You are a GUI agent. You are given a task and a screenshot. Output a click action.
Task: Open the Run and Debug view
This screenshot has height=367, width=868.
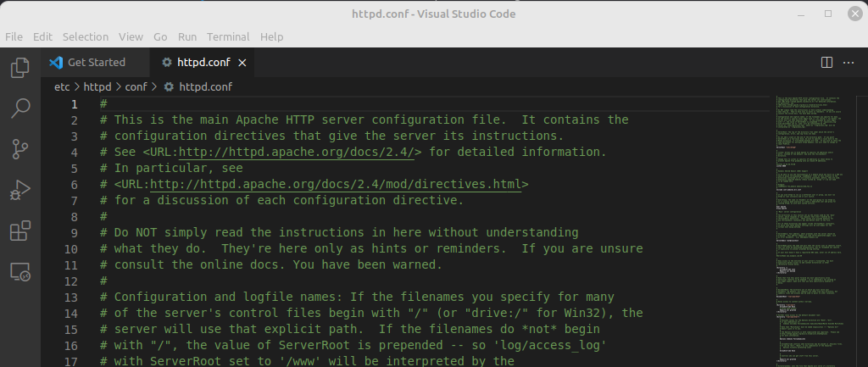click(x=20, y=191)
